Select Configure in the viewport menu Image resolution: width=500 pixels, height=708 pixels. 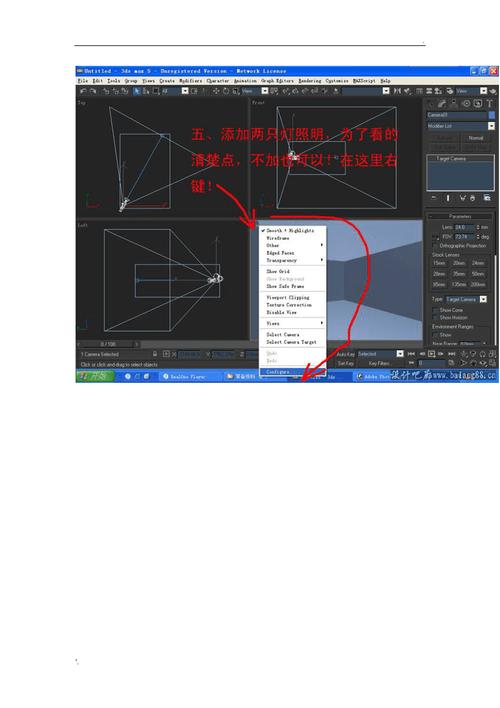click(x=292, y=372)
